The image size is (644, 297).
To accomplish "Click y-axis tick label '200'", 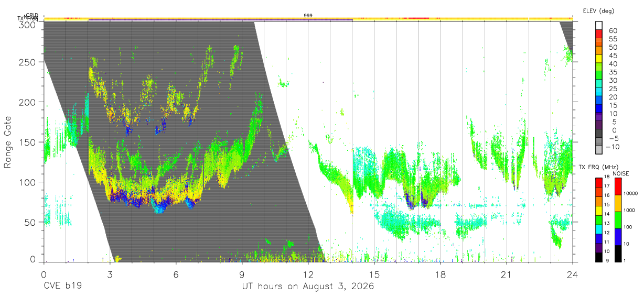I will [27, 102].
